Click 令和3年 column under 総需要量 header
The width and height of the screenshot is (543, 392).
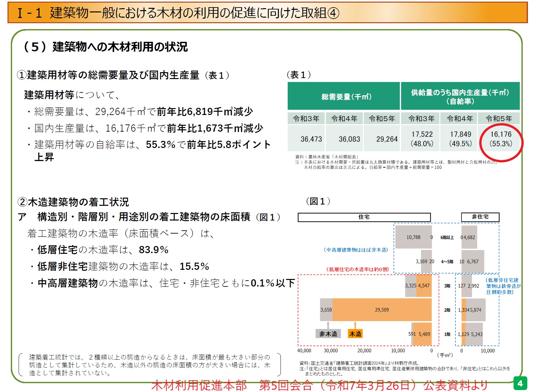click(x=306, y=118)
